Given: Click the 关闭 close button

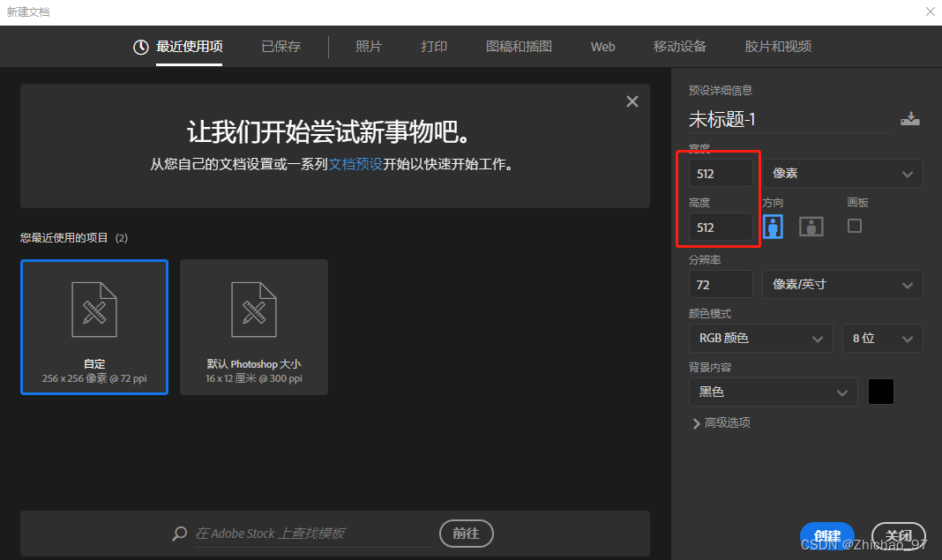Looking at the screenshot, I should [898, 536].
